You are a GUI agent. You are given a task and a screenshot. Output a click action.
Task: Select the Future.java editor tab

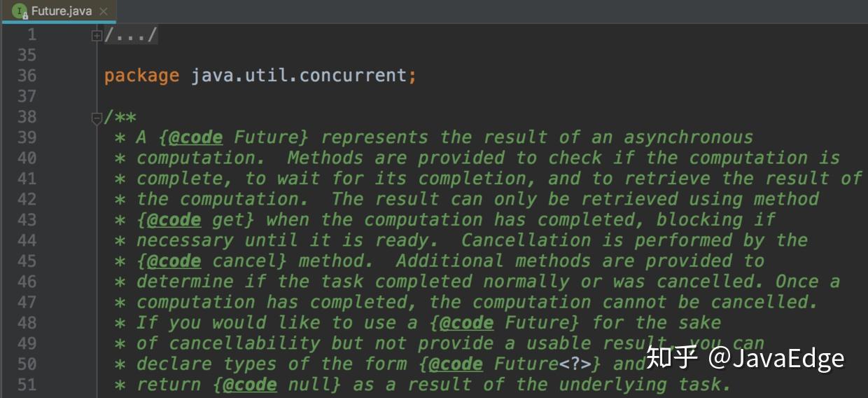click(62, 12)
